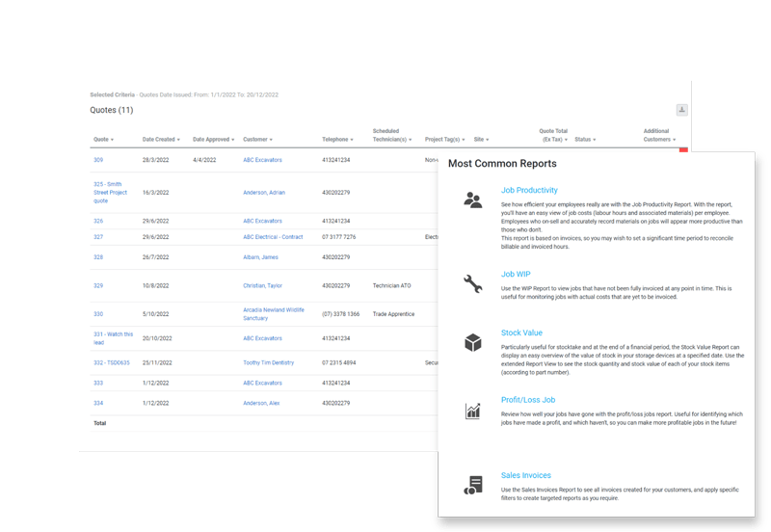The width and height of the screenshot is (771, 532).
Task: Click the Most Common Reports heading
Action: tap(502, 164)
